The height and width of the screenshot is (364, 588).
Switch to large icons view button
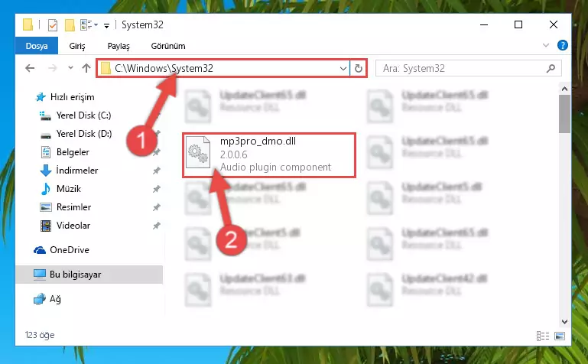pos(560,336)
